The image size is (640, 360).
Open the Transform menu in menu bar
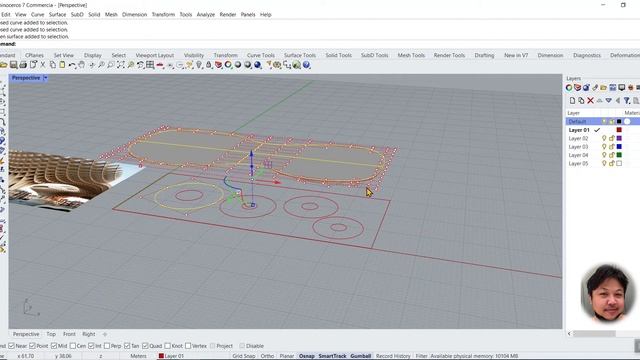coord(163,14)
